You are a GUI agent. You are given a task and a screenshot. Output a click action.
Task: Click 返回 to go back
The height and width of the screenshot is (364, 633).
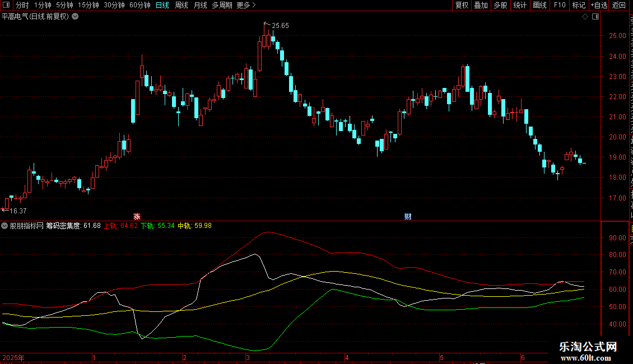[x=619, y=5]
